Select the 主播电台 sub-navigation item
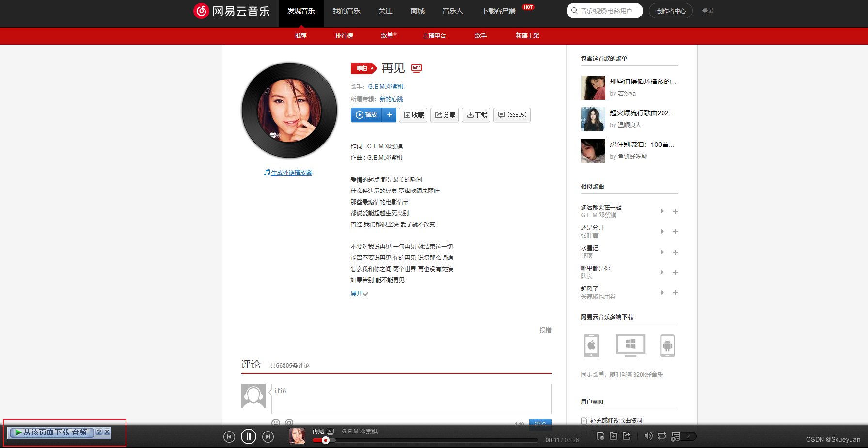This screenshot has height=448, width=868. (x=434, y=36)
